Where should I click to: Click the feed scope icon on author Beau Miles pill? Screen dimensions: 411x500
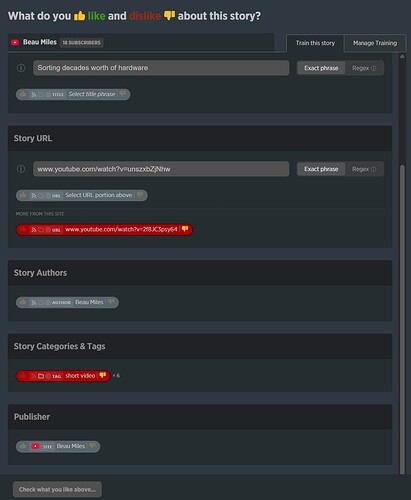(34, 303)
